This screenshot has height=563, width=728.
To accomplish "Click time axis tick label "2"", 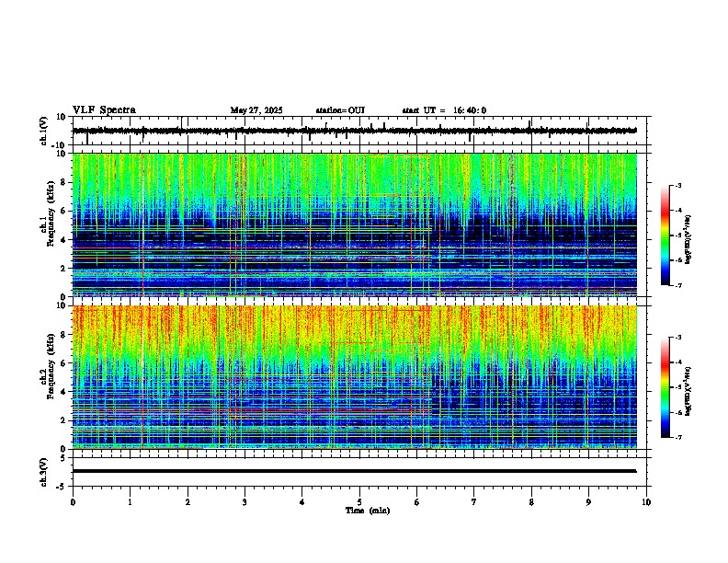I will point(188,502).
